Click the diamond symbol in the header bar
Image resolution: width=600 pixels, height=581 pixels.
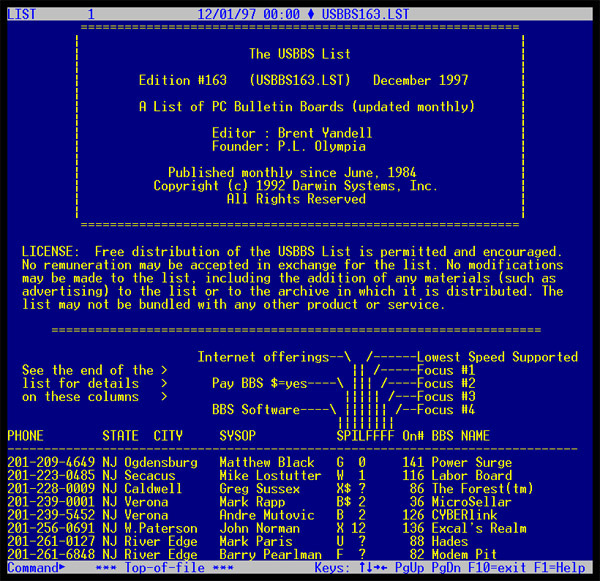311,14
